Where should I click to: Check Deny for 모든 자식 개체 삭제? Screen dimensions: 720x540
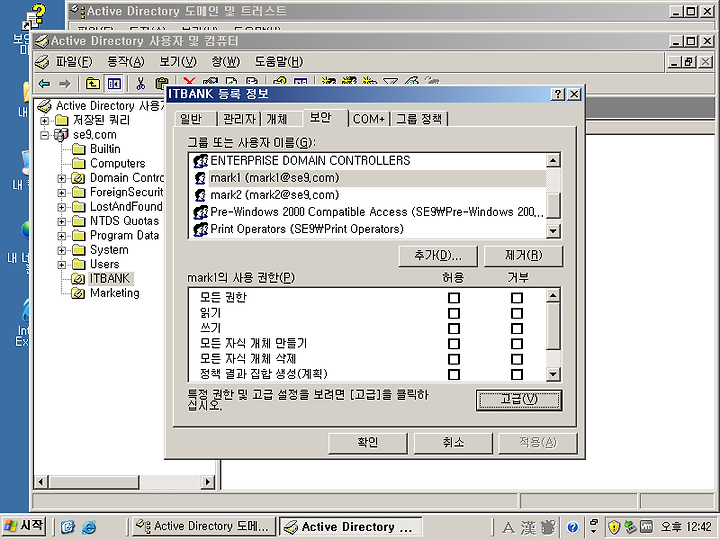point(517,359)
